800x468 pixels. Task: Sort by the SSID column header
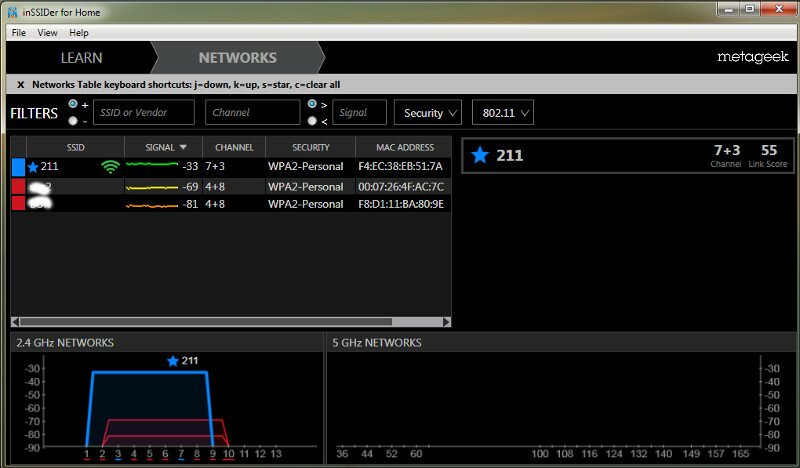coord(76,147)
